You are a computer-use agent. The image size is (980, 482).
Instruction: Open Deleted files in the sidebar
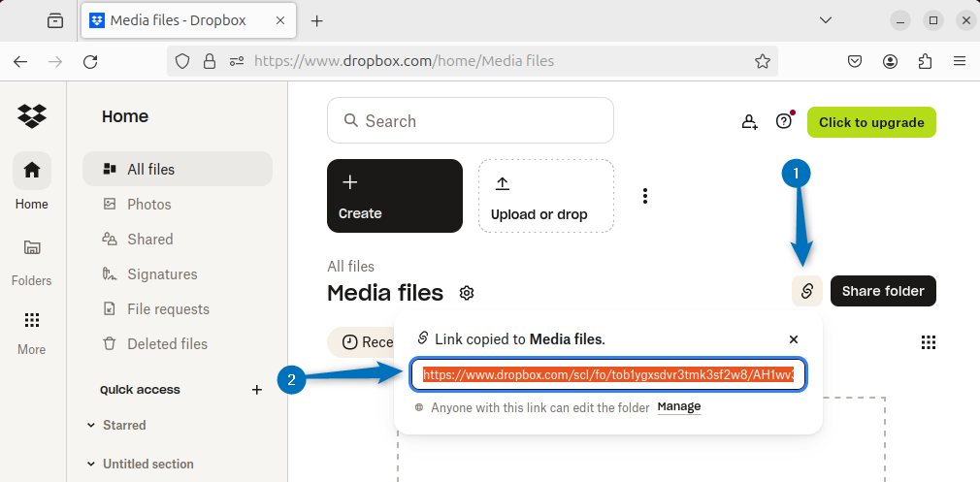point(167,344)
